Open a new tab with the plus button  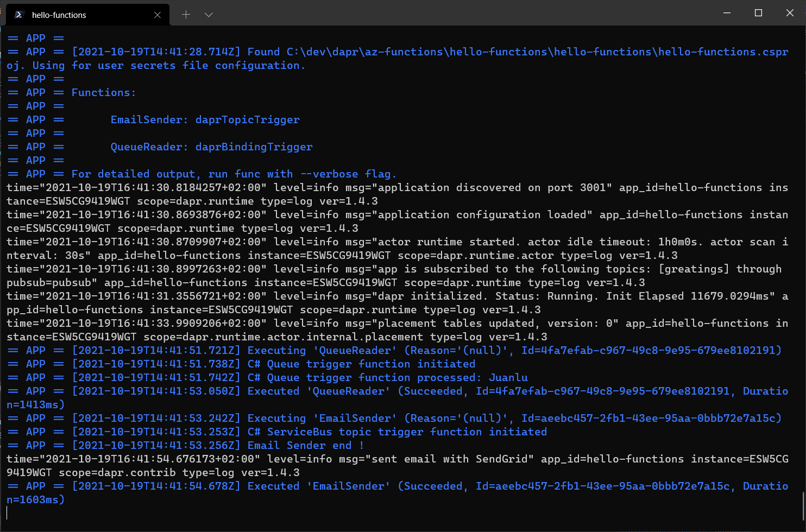point(186,15)
